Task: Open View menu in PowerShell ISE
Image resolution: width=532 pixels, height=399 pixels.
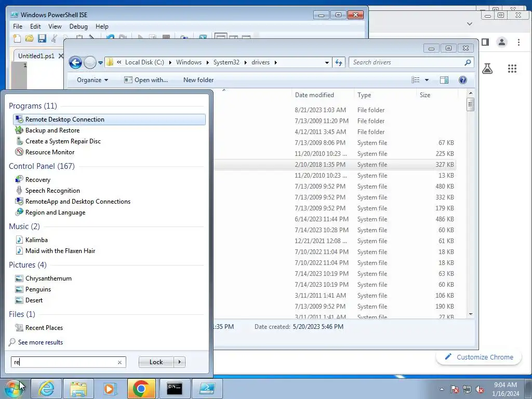Action: coord(55,26)
